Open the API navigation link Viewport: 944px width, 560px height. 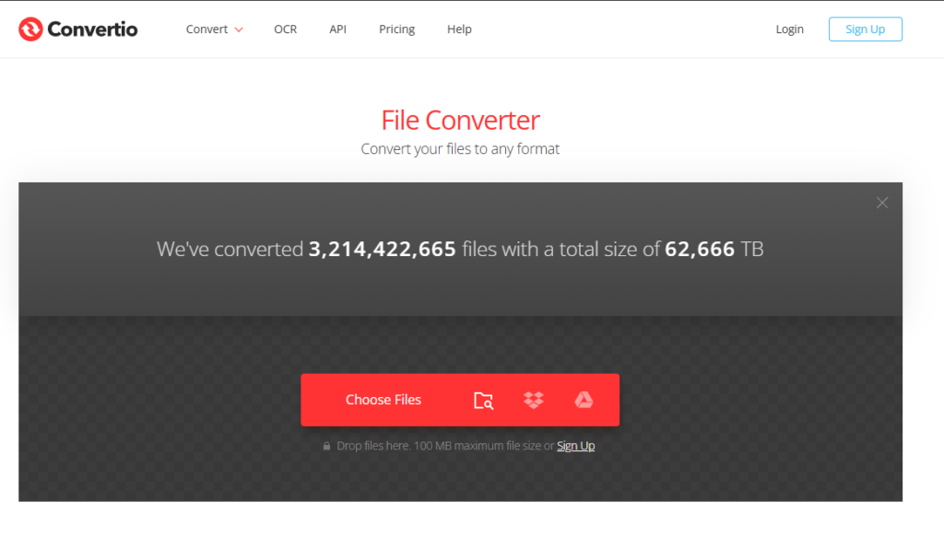pos(337,29)
